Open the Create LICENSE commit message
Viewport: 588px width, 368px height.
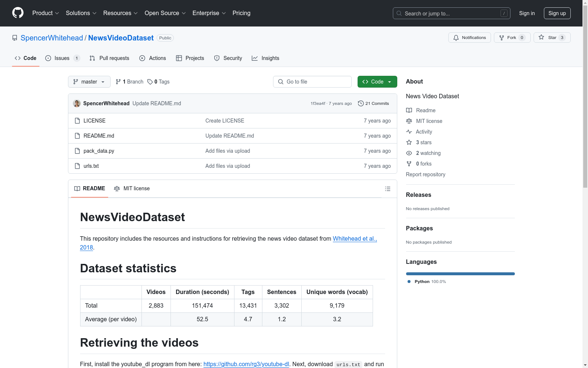[x=225, y=121]
